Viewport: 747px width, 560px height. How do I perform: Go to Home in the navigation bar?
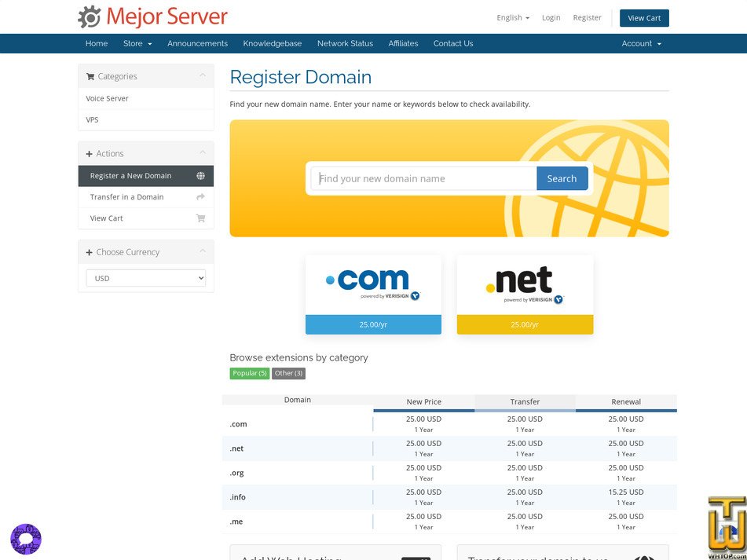coord(97,43)
